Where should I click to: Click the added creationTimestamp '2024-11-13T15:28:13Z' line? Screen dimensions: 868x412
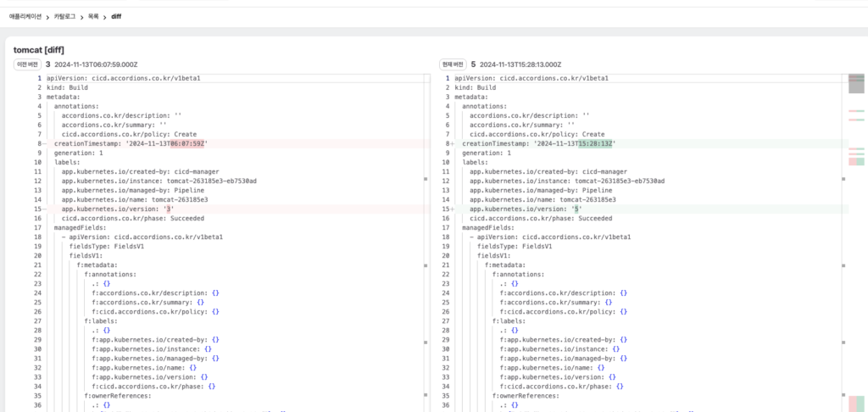coord(539,143)
